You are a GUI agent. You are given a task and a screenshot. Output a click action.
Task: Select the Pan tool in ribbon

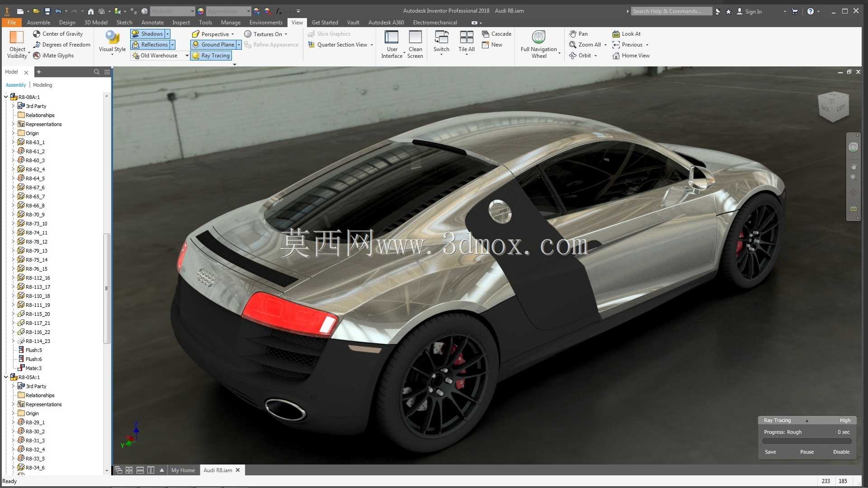coord(578,34)
